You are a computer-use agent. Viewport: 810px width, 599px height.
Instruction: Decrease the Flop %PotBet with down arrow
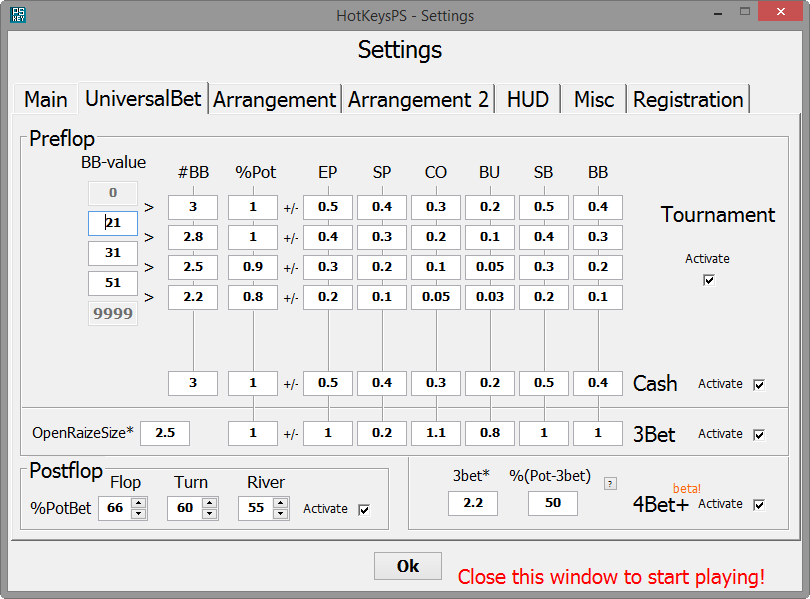[x=138, y=513]
